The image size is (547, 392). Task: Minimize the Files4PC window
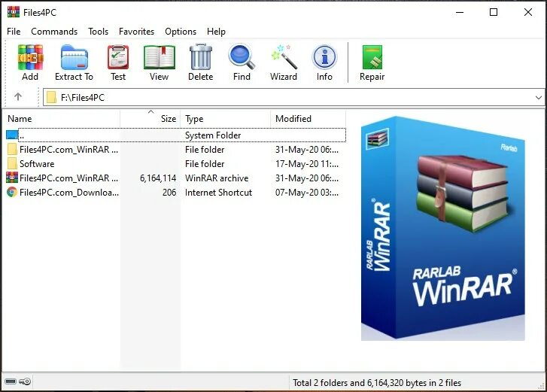(460, 12)
